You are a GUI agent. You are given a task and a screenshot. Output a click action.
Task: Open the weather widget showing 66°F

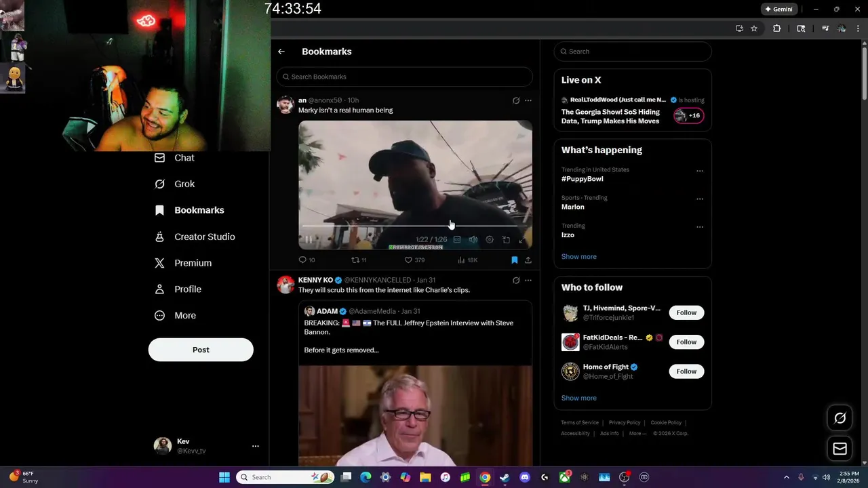pos(24,477)
